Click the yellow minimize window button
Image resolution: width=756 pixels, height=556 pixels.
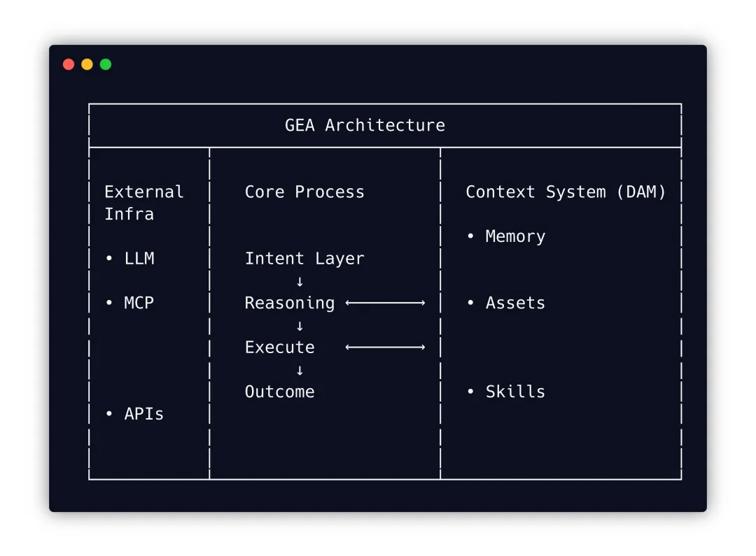(x=87, y=64)
